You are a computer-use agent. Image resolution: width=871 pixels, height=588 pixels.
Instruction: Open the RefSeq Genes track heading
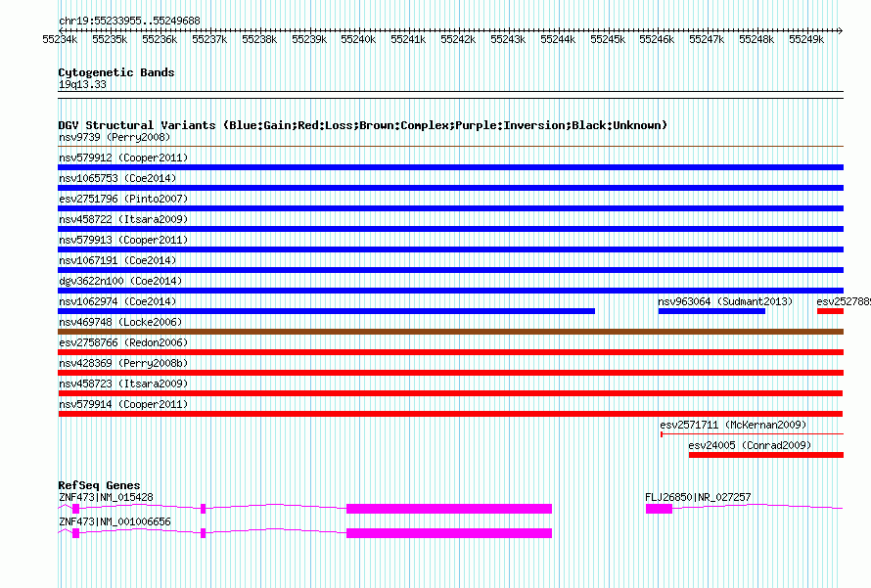coord(99,485)
